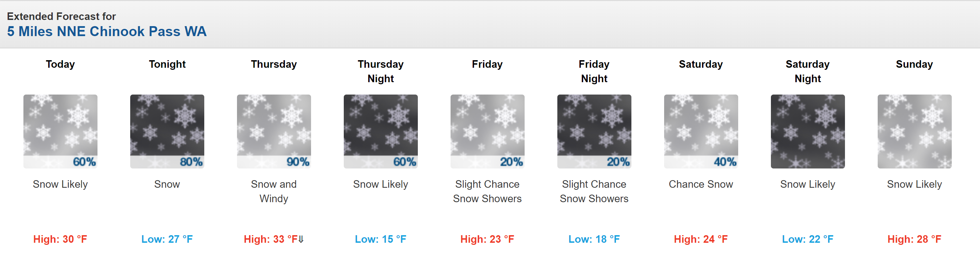This screenshot has height=262, width=980.
Task: Open the 5 Miles NNE Chinook Pass WA link
Action: 107,31
